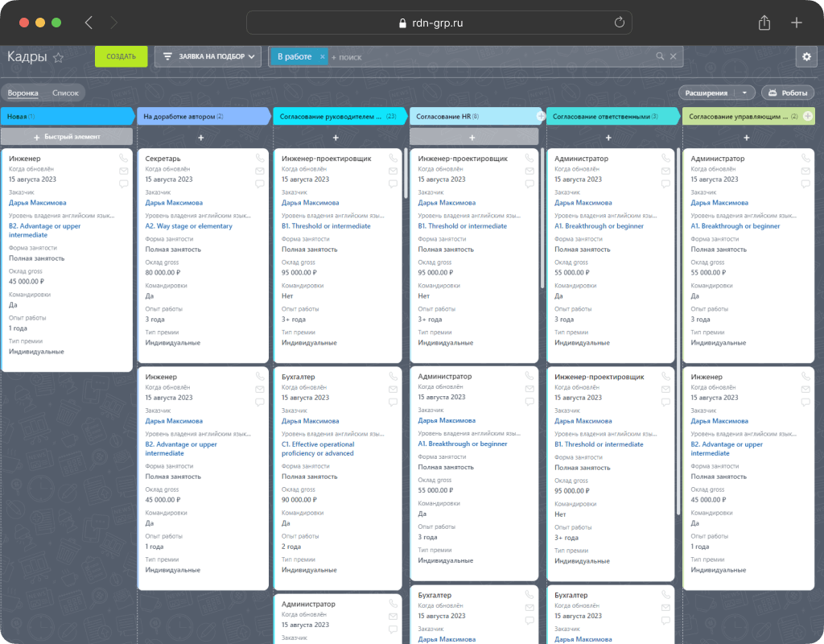Click the star favorite icon next to Кадры
Screen dimensions: 824x644
[x=58, y=58]
